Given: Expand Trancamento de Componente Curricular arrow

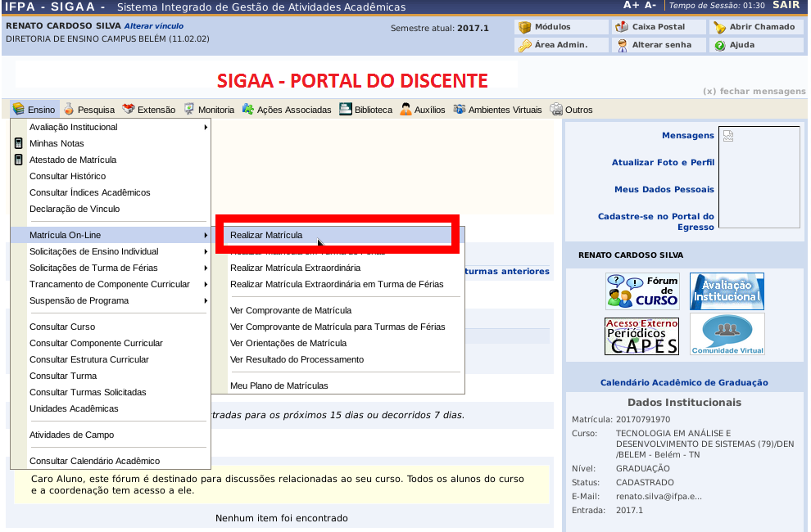Looking at the screenshot, I should click(206, 284).
